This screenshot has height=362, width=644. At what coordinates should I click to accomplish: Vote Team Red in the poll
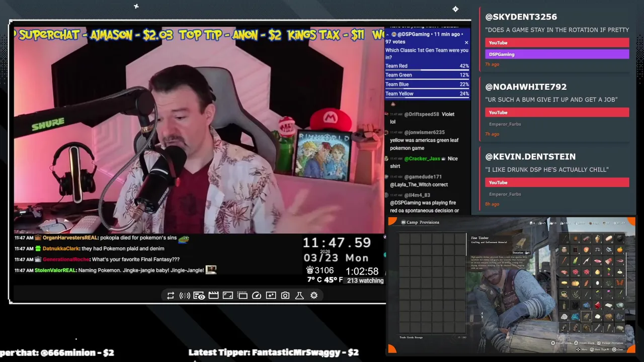[x=427, y=66]
